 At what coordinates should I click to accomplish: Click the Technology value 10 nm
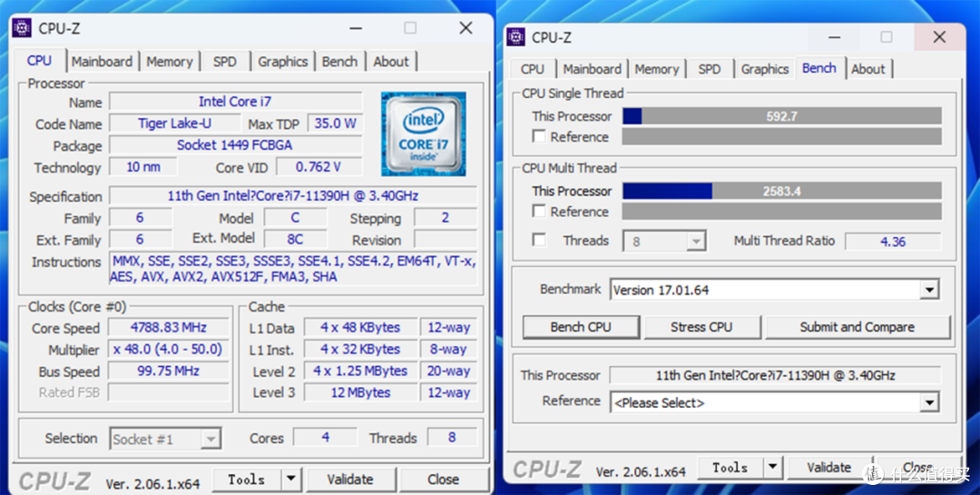tap(143, 167)
